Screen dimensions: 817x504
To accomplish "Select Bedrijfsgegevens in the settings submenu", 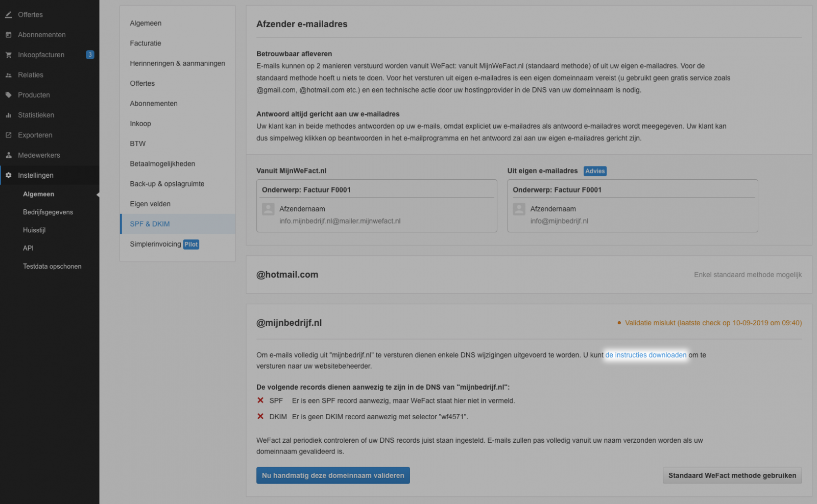I will (x=48, y=212).
